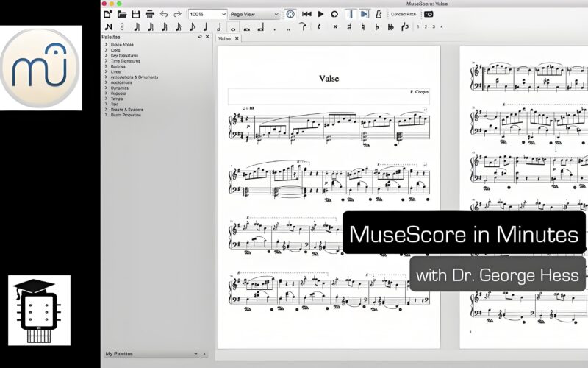Redo the last undone action

point(177,14)
